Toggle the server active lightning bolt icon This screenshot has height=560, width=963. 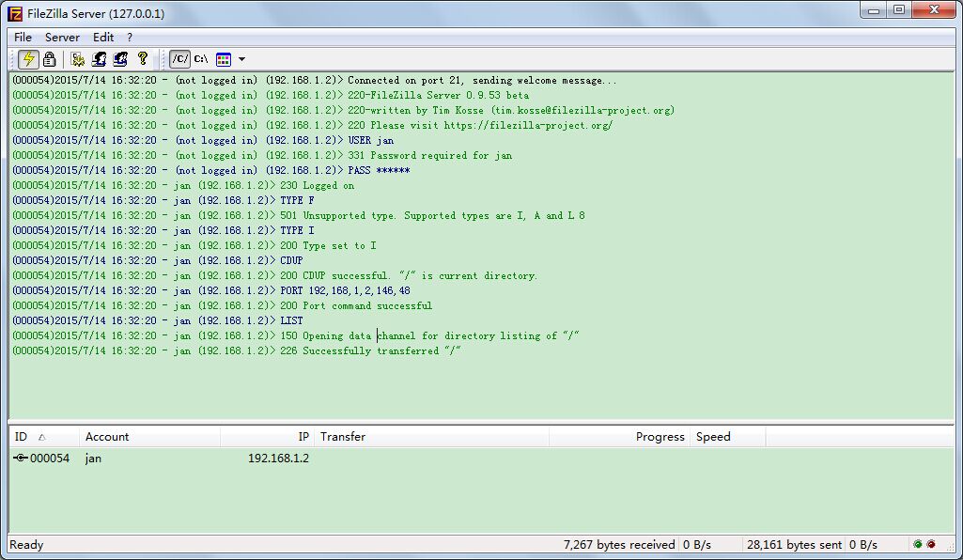coord(28,59)
